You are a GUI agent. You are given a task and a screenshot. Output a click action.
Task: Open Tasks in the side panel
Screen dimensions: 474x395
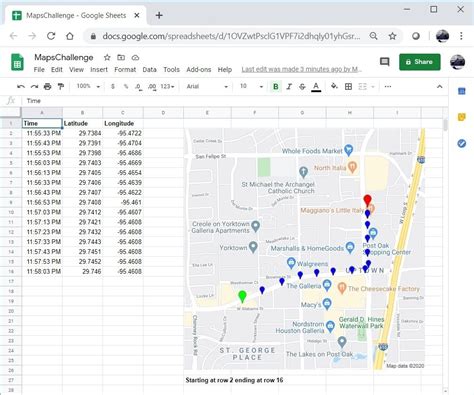click(x=462, y=143)
